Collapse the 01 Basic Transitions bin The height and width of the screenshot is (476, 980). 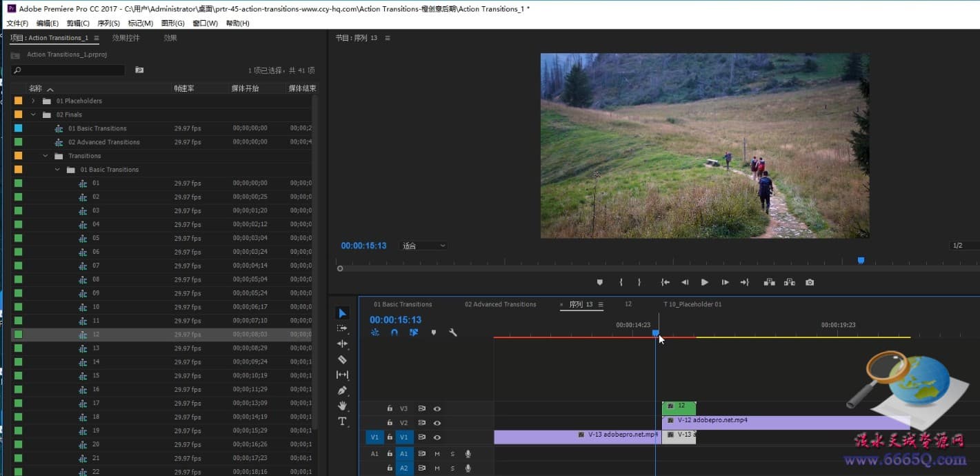(x=57, y=170)
